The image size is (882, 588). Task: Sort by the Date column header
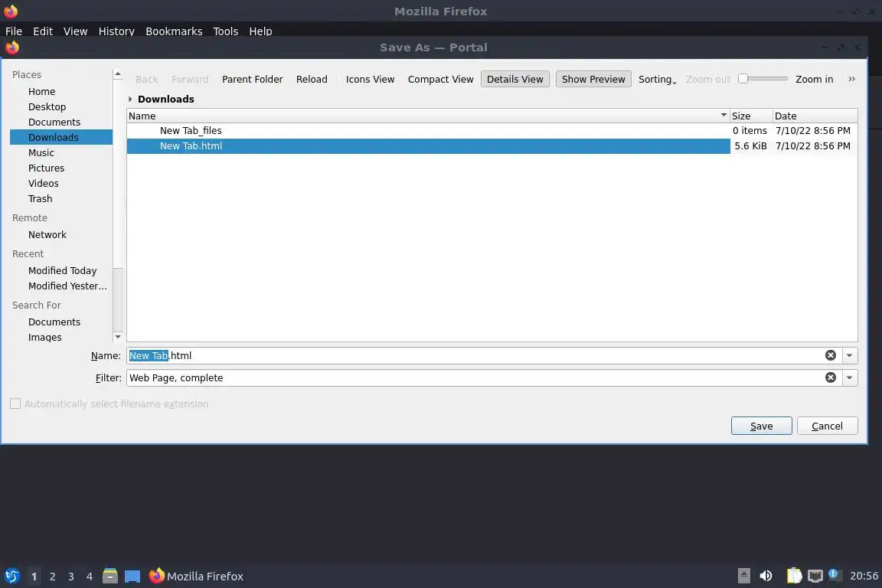pos(815,116)
